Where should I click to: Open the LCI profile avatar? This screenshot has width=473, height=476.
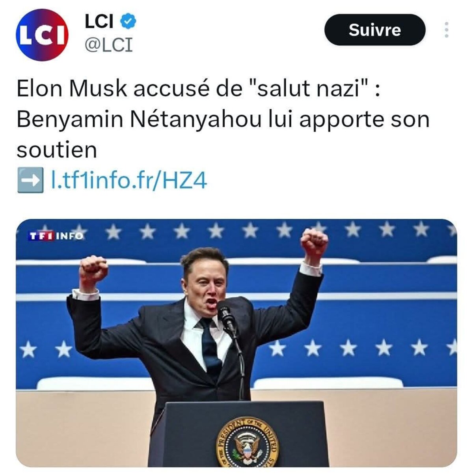pos(42,35)
